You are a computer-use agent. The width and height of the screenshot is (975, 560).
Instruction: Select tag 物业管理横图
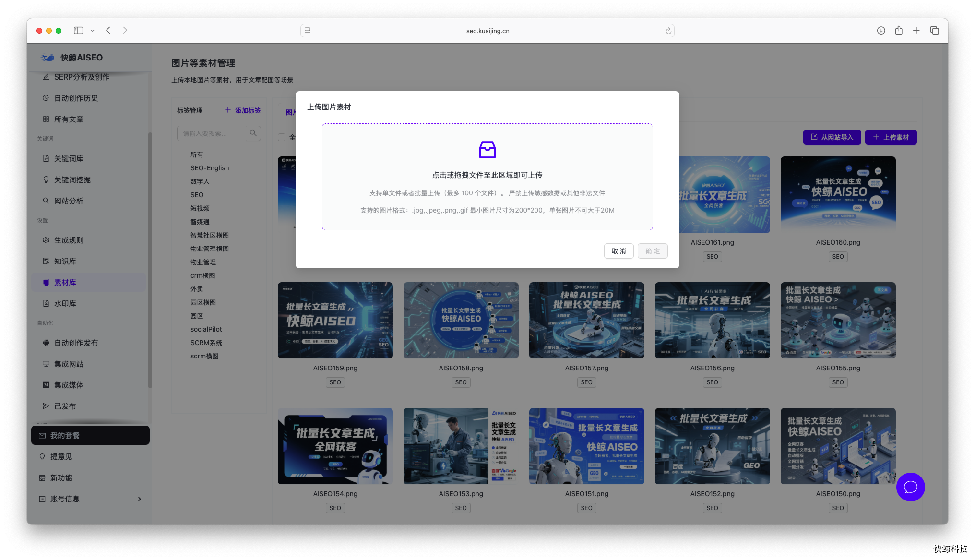tap(210, 249)
